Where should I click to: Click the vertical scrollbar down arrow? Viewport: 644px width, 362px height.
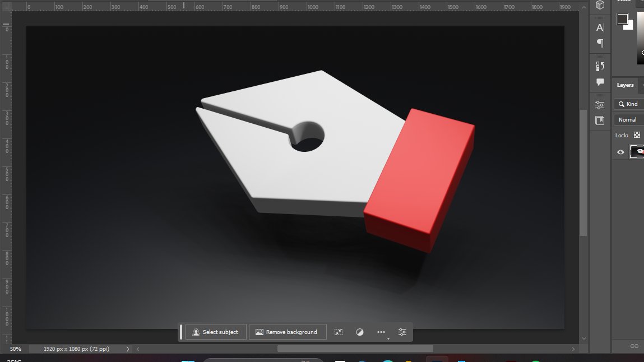583,338
